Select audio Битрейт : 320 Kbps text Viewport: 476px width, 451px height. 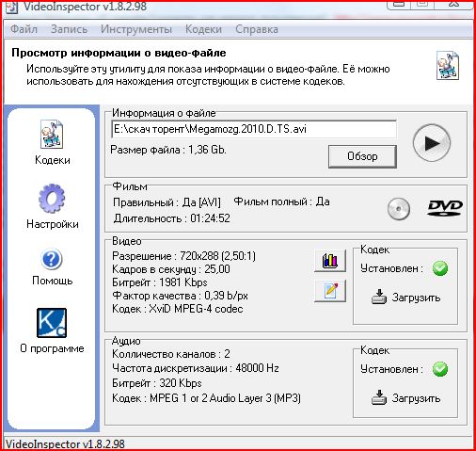[157, 383]
